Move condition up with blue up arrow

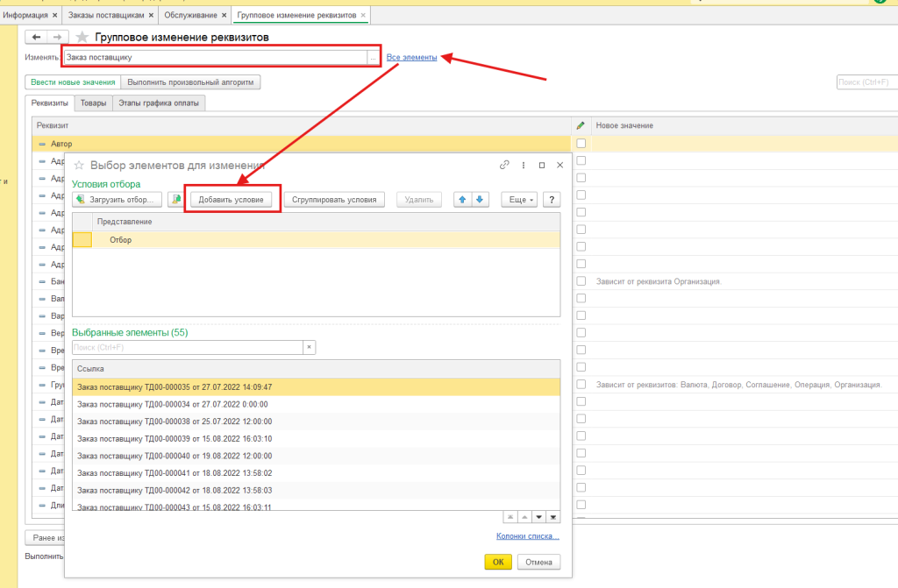click(461, 200)
